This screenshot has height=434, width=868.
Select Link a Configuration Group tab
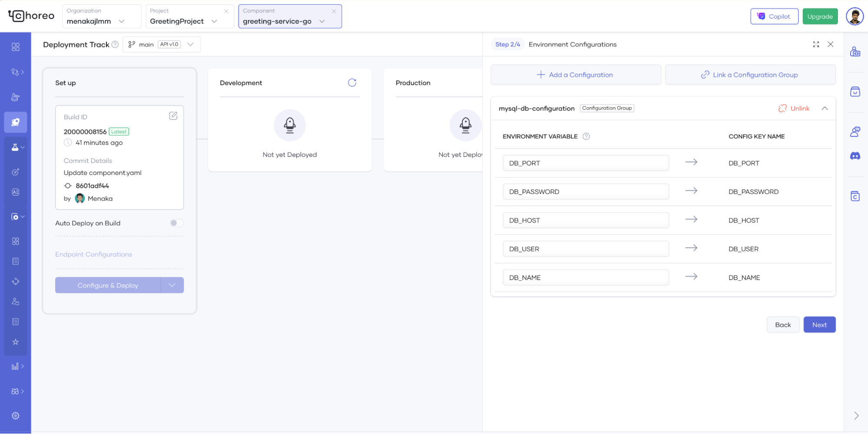tap(750, 75)
